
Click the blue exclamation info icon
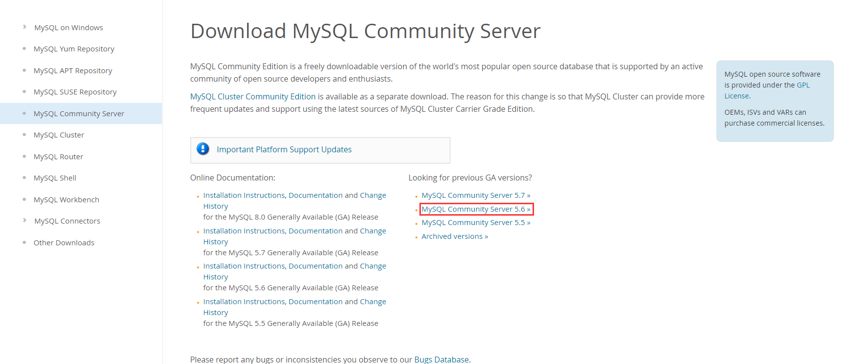pyautogui.click(x=203, y=149)
